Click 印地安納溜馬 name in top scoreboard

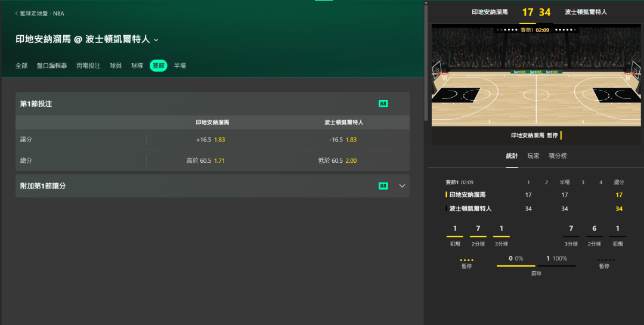point(490,12)
